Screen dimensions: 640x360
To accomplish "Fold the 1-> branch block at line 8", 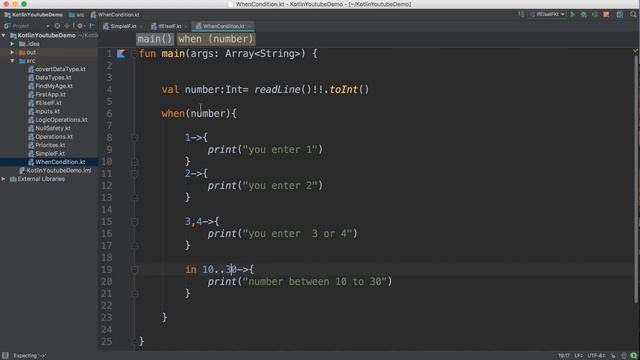I will (x=134, y=138).
